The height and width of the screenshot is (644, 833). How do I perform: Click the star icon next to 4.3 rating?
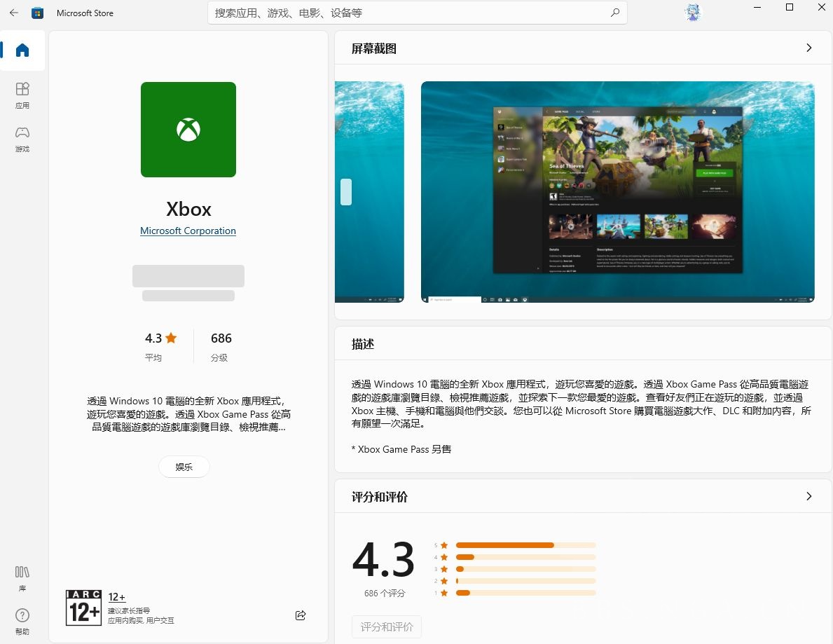pyautogui.click(x=172, y=338)
